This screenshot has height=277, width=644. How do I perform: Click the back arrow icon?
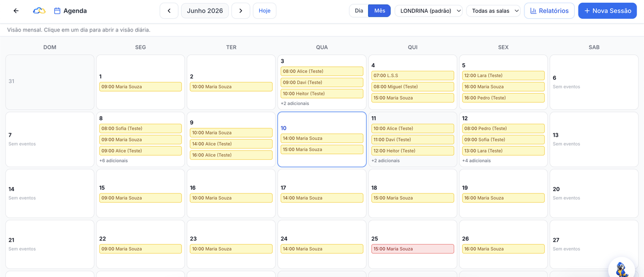(x=16, y=11)
